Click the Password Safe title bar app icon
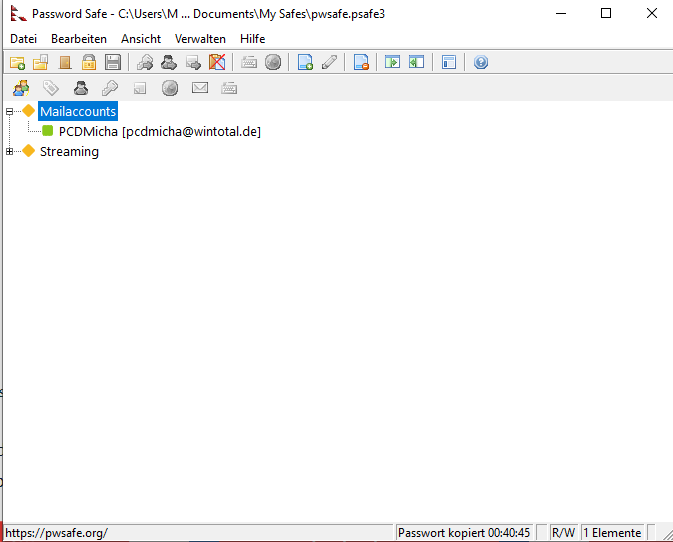Image resolution: width=673 pixels, height=542 pixels. pos(18,14)
